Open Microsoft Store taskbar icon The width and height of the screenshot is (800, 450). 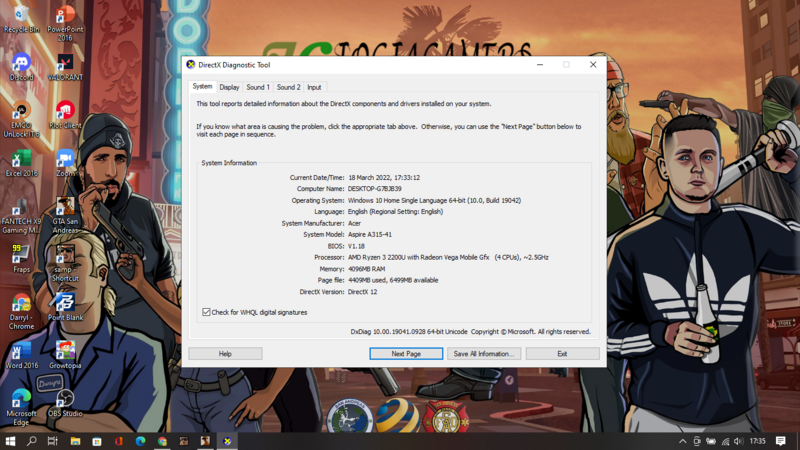(x=97, y=441)
